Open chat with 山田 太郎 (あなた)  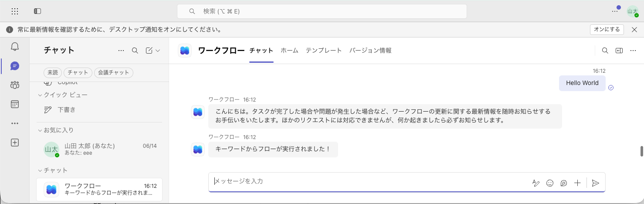pyautogui.click(x=99, y=149)
